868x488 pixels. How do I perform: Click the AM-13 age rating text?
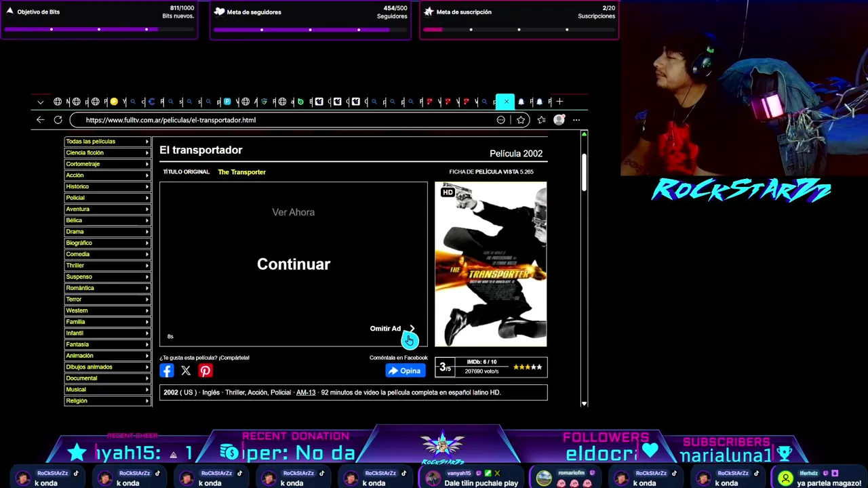tap(306, 392)
